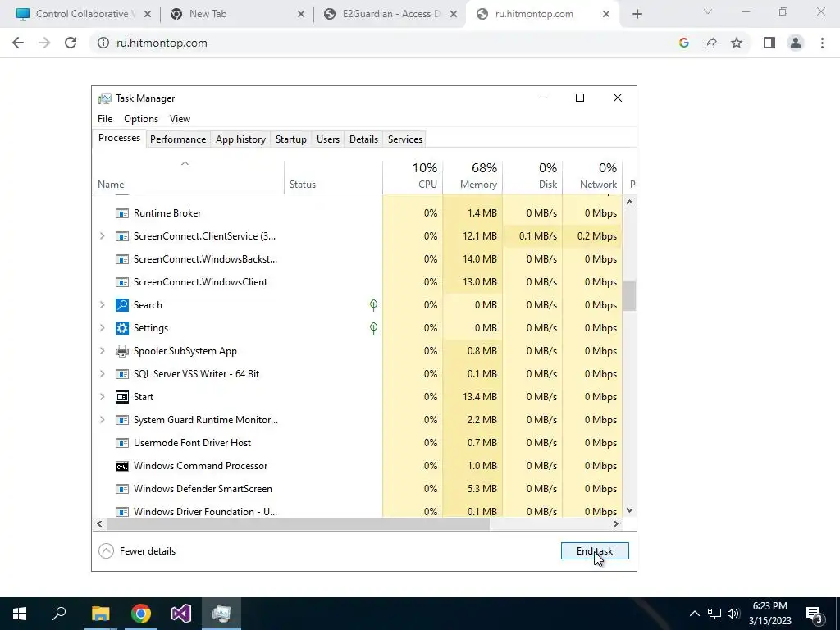Screen dimensions: 840x630
Task: Open the Task Manager Options menu
Action: click(x=141, y=119)
